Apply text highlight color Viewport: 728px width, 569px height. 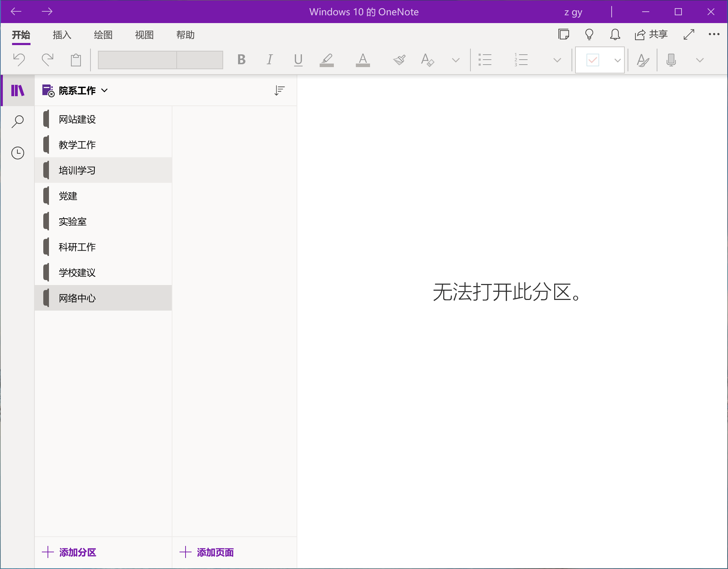(327, 60)
